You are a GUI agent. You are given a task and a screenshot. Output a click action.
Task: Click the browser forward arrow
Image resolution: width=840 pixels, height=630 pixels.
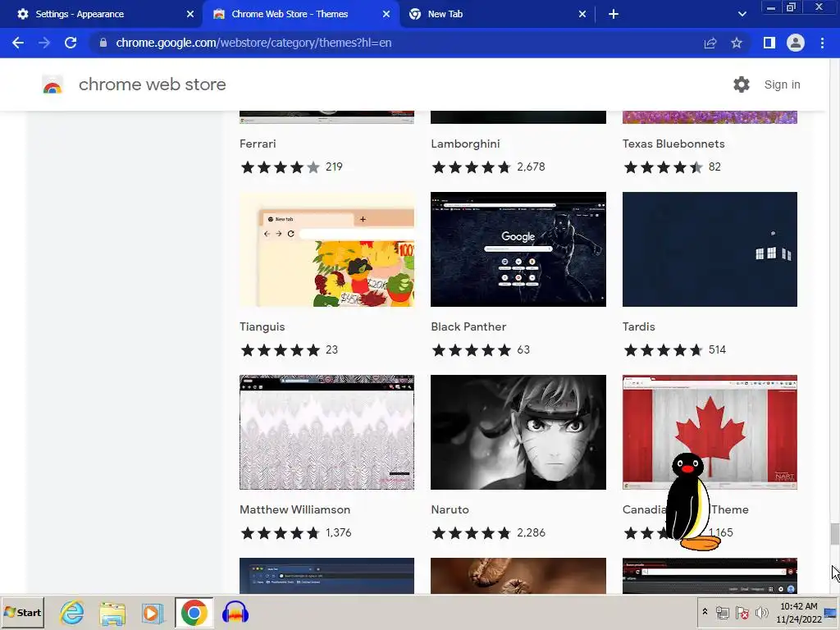point(44,43)
